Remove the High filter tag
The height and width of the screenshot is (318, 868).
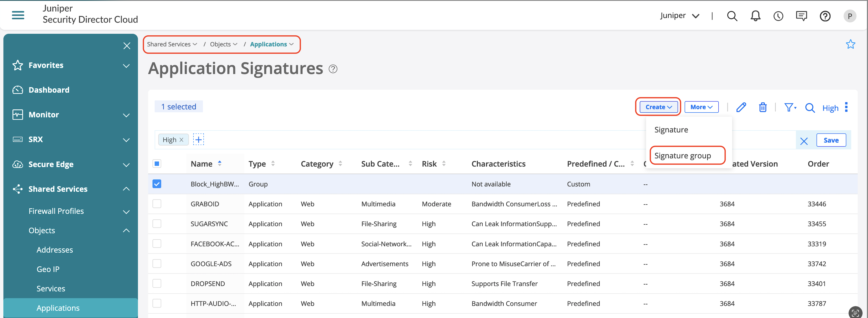tap(181, 140)
